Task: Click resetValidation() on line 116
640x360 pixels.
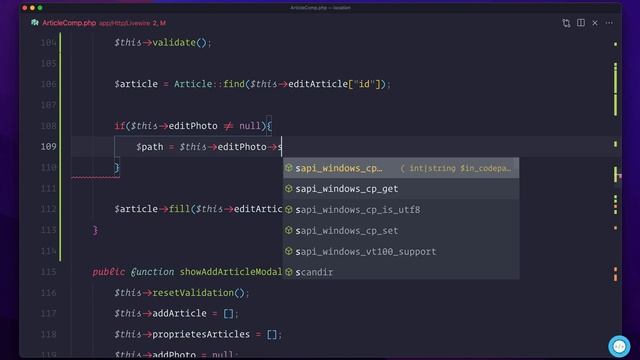Action: tap(198, 293)
